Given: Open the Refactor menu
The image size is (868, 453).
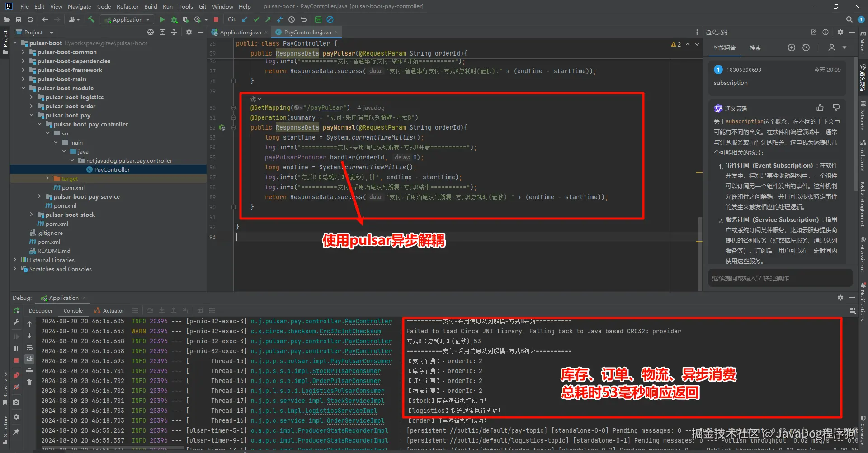Looking at the screenshot, I should (x=127, y=6).
